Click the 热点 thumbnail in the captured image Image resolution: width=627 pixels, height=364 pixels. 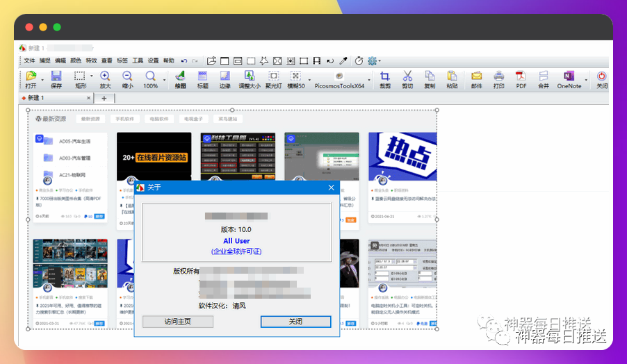pos(402,156)
